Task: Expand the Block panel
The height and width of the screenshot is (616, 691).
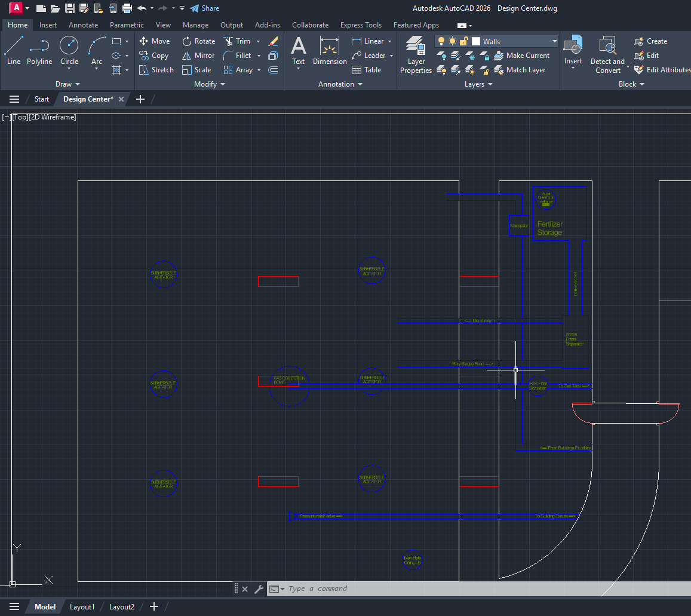Action: pyautogui.click(x=631, y=84)
